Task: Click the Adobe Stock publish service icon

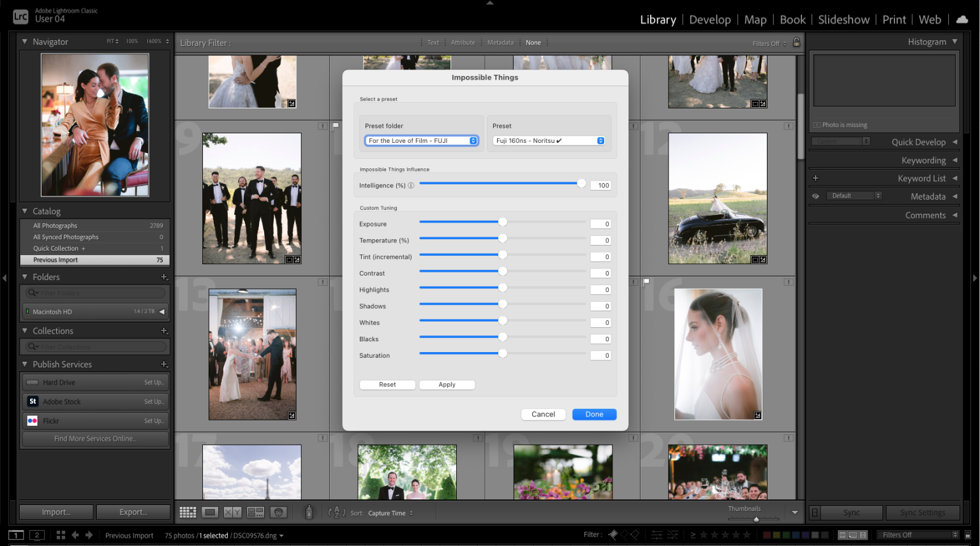Action: point(33,401)
